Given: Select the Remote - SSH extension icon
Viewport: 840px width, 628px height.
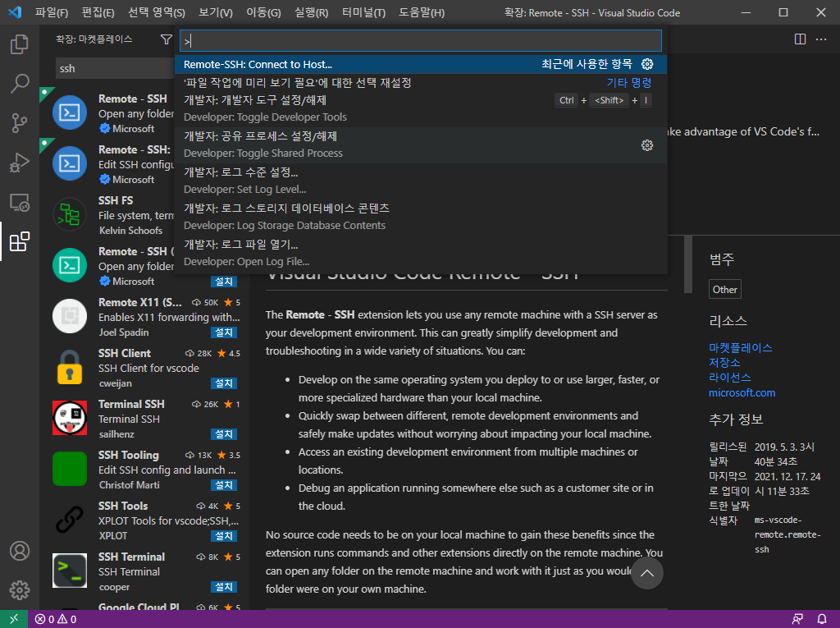Looking at the screenshot, I should [x=70, y=112].
